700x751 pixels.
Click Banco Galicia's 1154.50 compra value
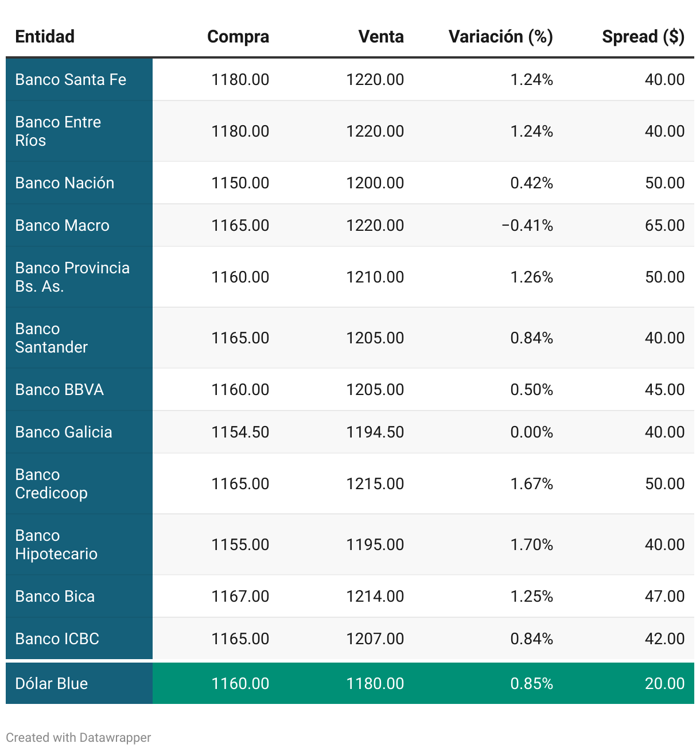point(240,432)
